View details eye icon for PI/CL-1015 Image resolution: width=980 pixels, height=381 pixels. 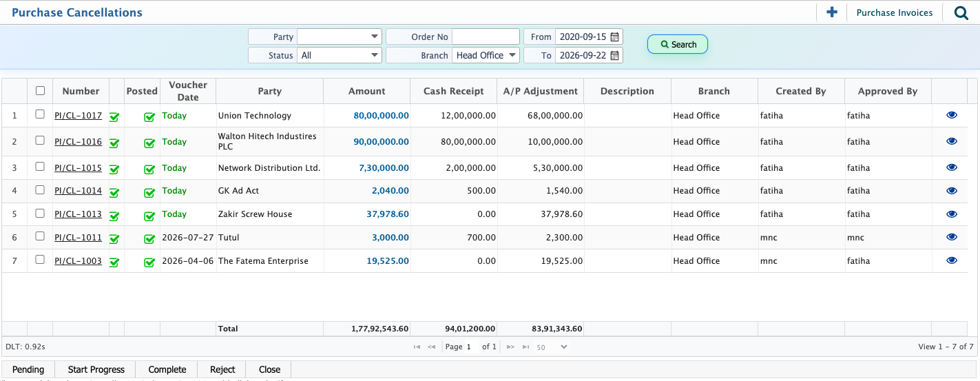952,167
